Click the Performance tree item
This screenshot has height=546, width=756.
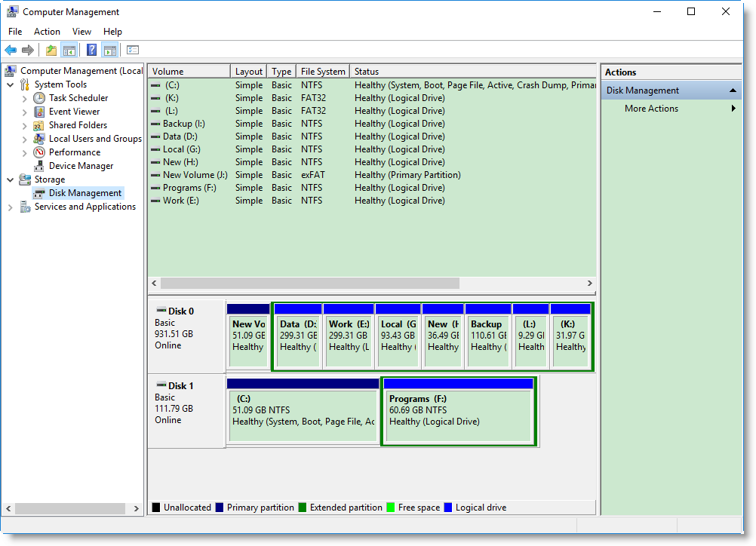[74, 152]
